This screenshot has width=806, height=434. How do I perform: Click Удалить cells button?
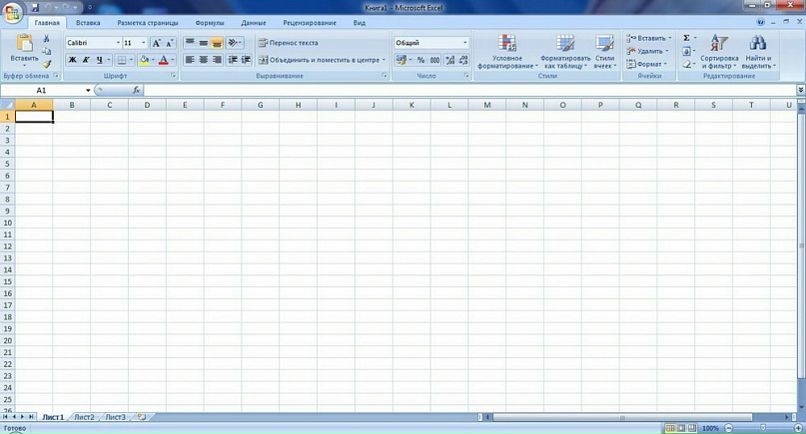647,51
